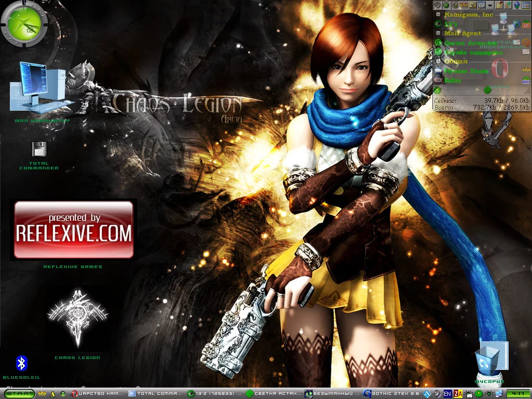The height and width of the screenshot is (399, 532).
Task: Switch to the Mail Agent chat taskbar window
Action: click(273, 394)
